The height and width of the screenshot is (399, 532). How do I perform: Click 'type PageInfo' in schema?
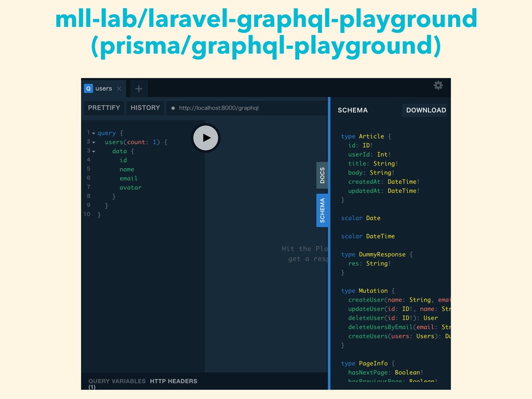point(364,363)
